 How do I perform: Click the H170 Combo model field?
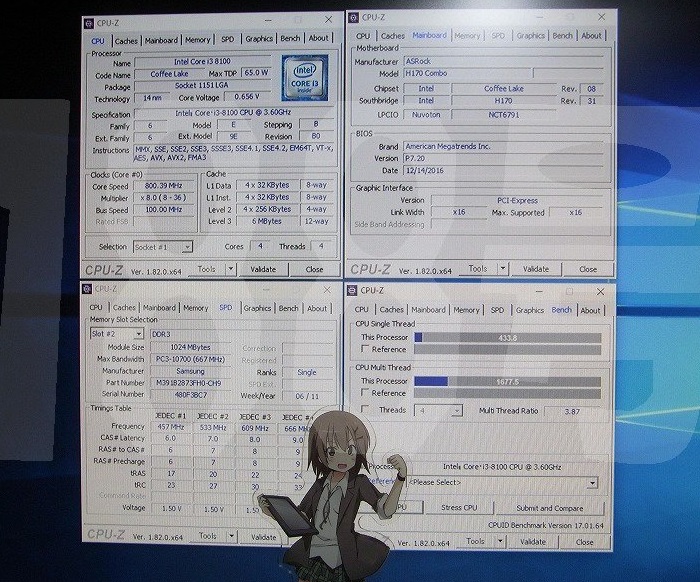[x=467, y=73]
